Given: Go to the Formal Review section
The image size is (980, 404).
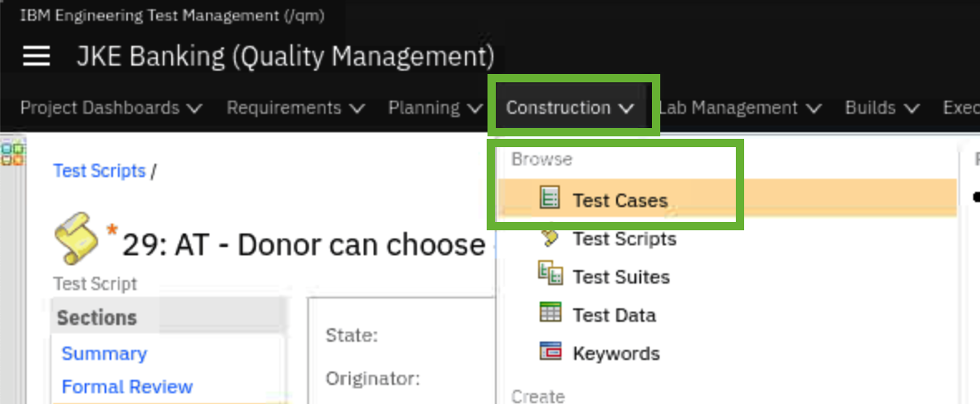Looking at the screenshot, I should (127, 387).
